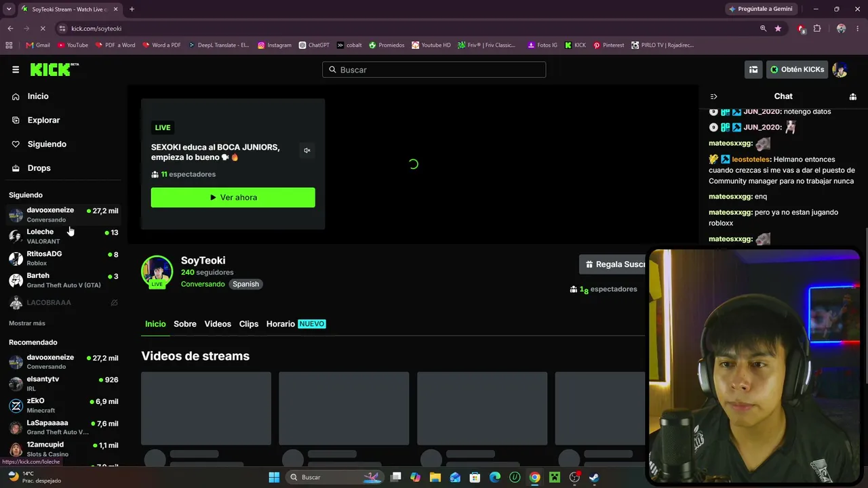Click the Regala Suscripciones button
Screen dimensions: 868x488
click(x=613, y=264)
